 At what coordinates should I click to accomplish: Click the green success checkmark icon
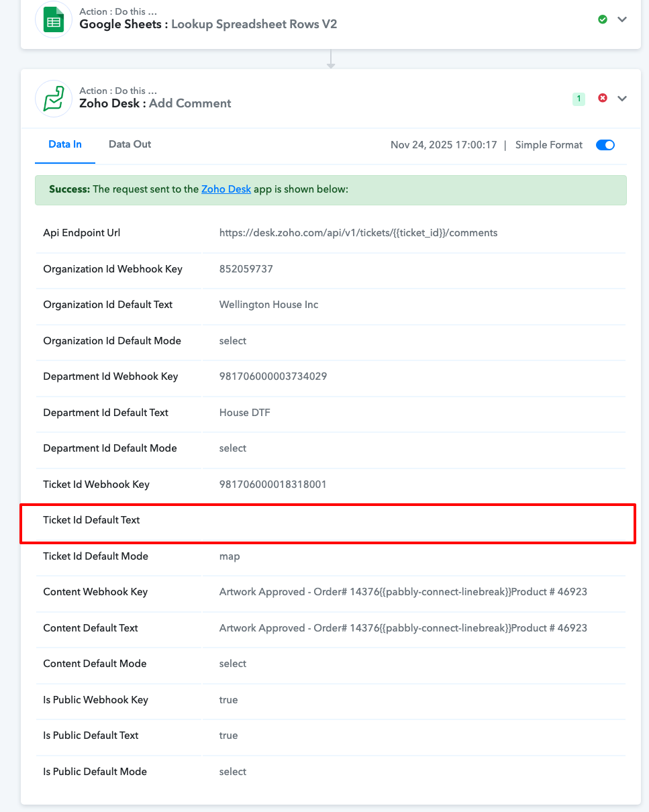pos(602,19)
